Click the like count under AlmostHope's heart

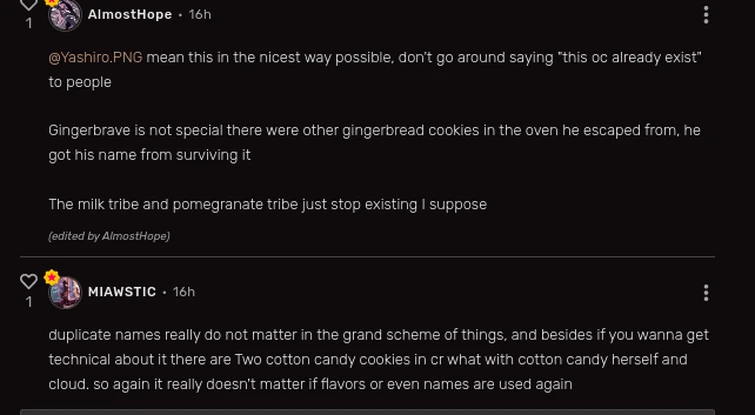coord(29,24)
